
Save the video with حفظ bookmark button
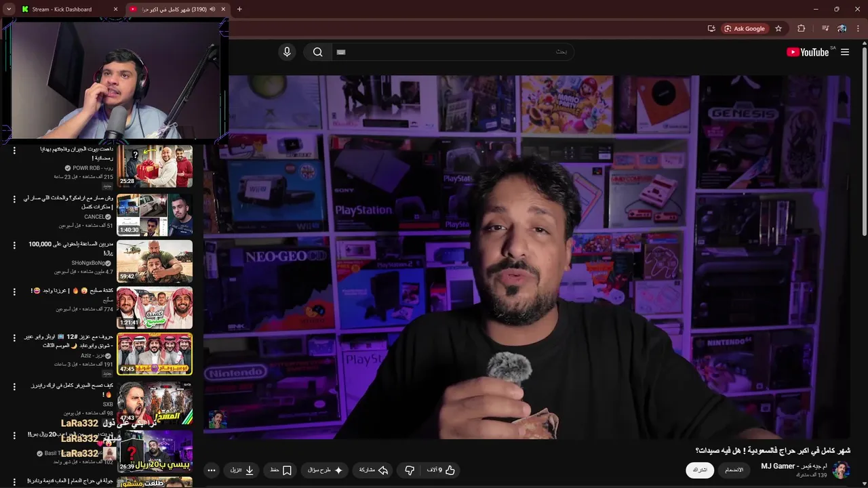click(281, 470)
